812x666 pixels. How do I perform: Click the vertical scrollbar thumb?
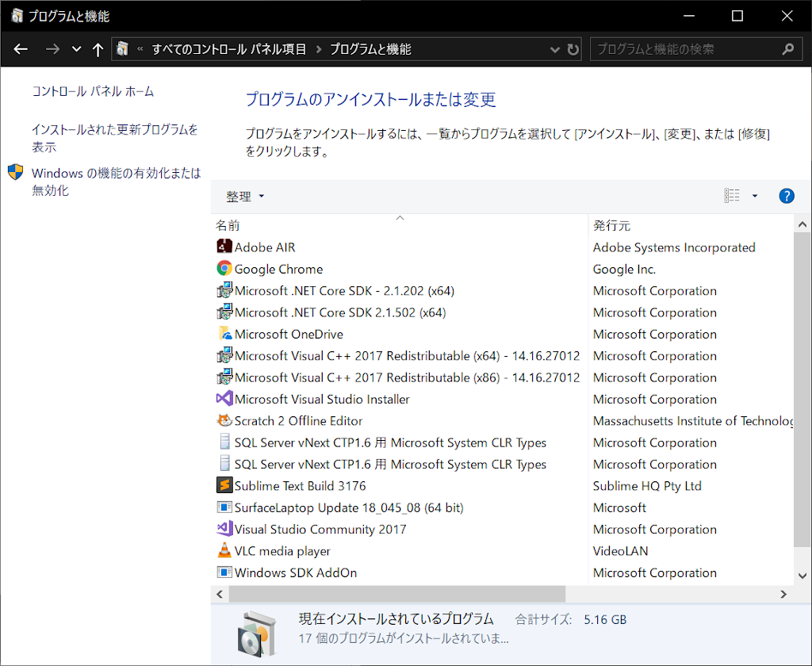[x=802, y=389]
